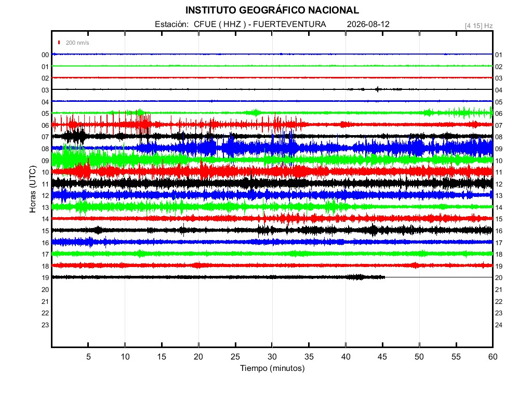Screen dimensions: 532x399
Task: Click minute tick 5 on Tiempo axis
Action: pos(88,356)
